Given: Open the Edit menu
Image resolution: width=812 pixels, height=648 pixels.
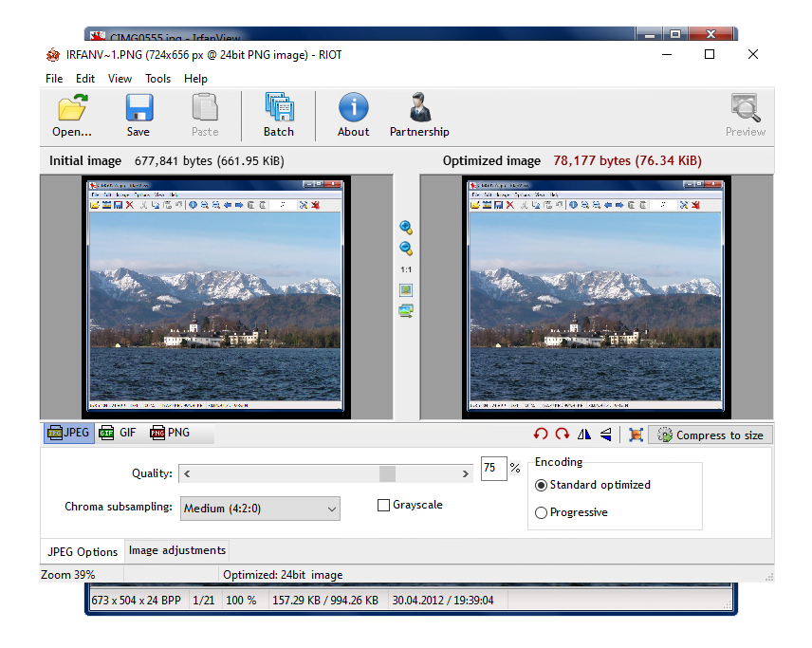Looking at the screenshot, I should 85,79.
